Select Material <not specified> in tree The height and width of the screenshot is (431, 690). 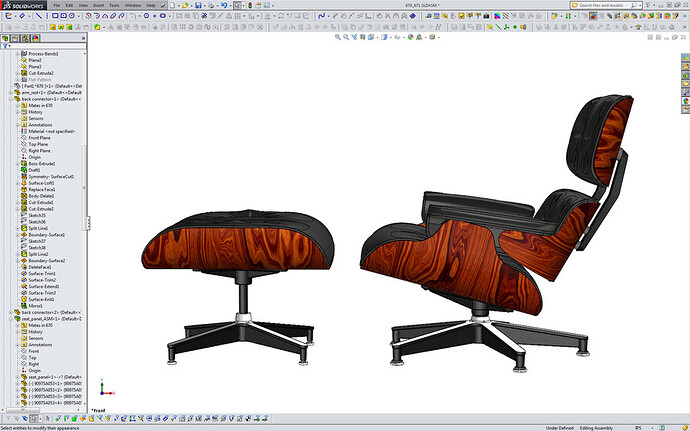51,131
